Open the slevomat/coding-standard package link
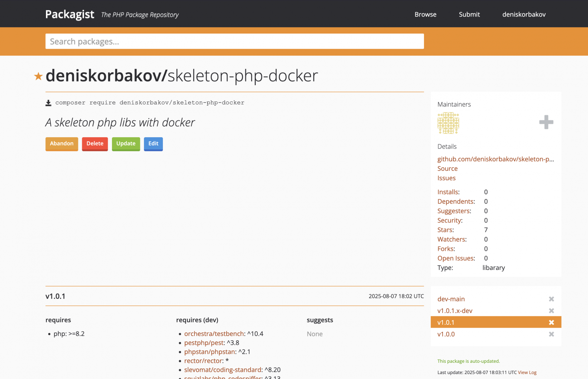The image size is (588, 379). pyautogui.click(x=223, y=370)
